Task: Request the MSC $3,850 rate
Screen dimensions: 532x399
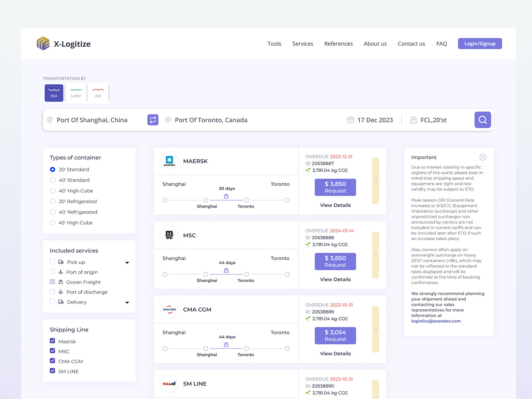Action: point(335,262)
